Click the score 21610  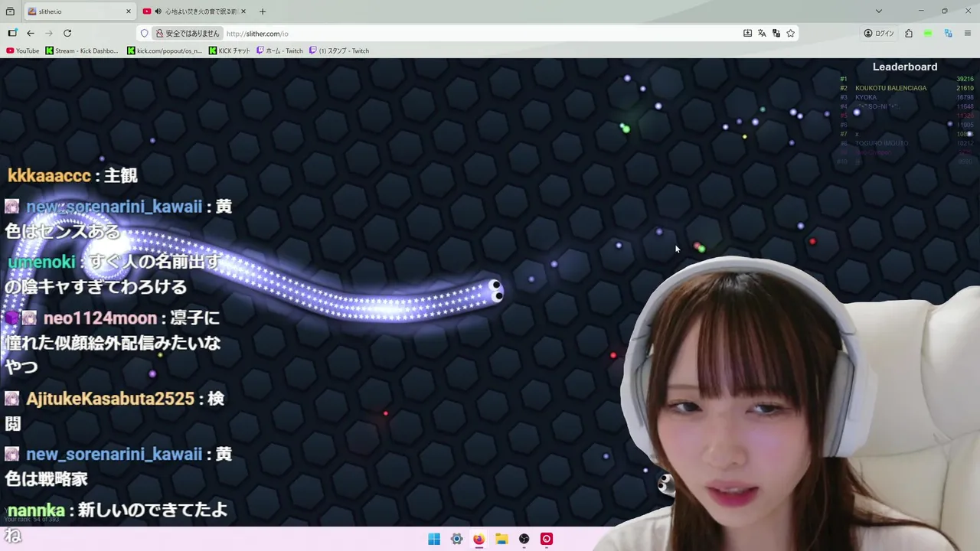[965, 88]
